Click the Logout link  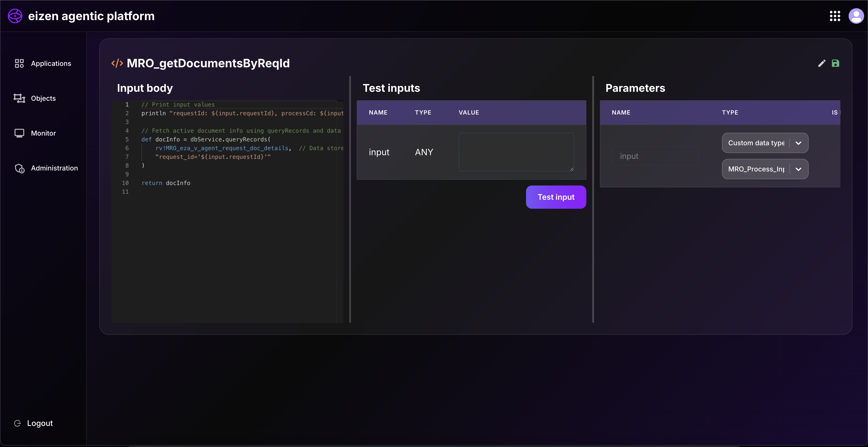tap(40, 423)
